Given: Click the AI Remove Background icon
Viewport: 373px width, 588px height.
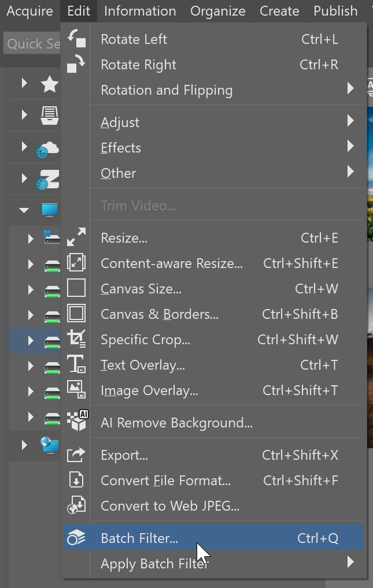Looking at the screenshot, I should 76,422.
